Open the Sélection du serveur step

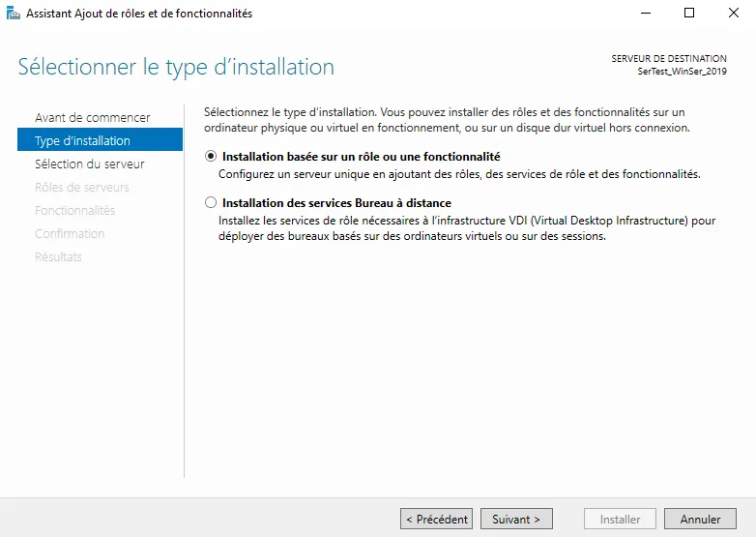click(90, 164)
